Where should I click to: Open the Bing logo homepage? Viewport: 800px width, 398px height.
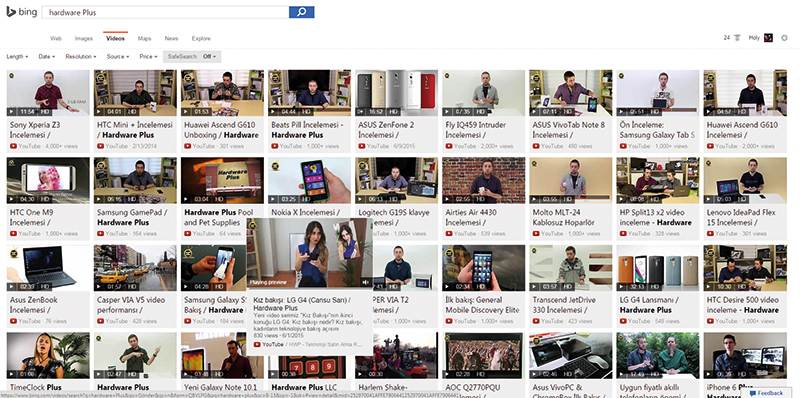pos(21,12)
